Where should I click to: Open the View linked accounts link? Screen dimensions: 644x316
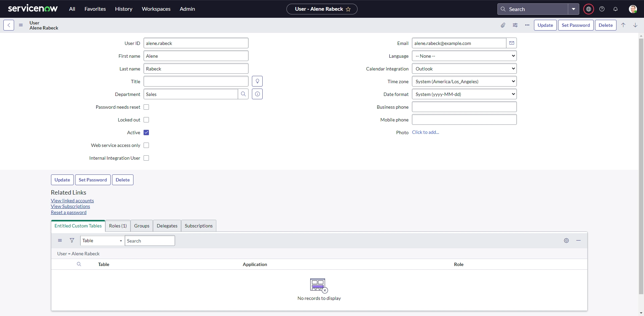coord(72,201)
